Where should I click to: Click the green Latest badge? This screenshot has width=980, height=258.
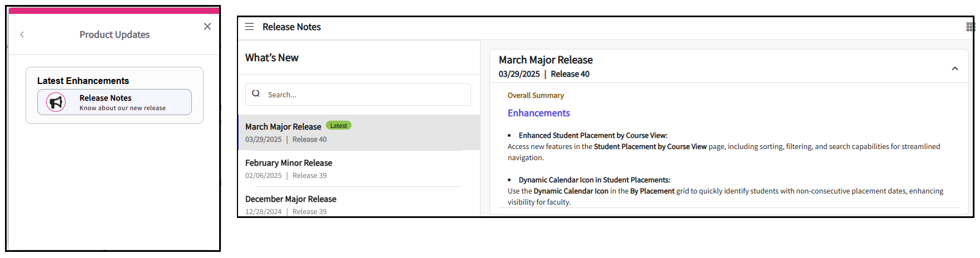click(x=338, y=126)
